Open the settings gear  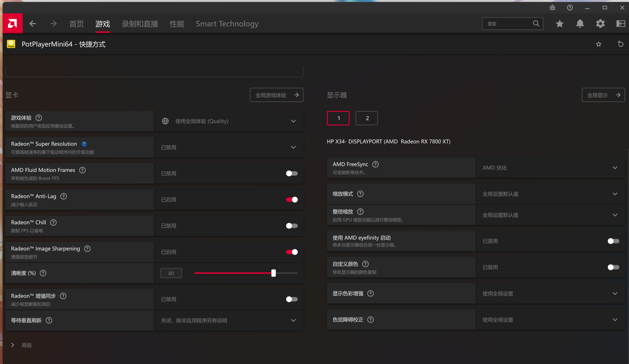pyautogui.click(x=600, y=24)
